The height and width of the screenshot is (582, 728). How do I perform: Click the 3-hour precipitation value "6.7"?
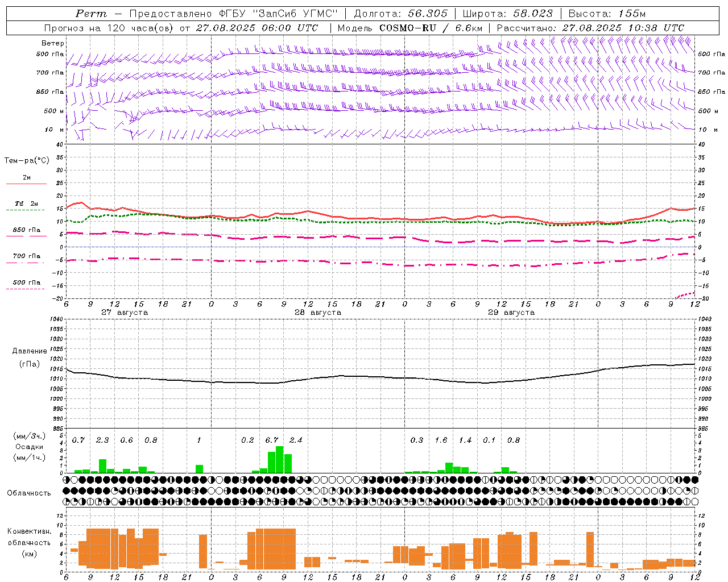pos(272,440)
